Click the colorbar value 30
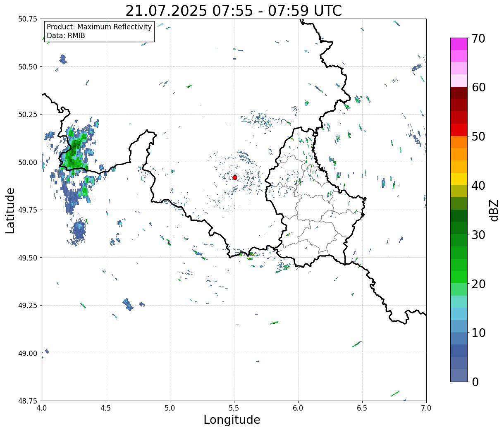Image resolution: width=504 pixels, height=430 pixels. pos(478,235)
